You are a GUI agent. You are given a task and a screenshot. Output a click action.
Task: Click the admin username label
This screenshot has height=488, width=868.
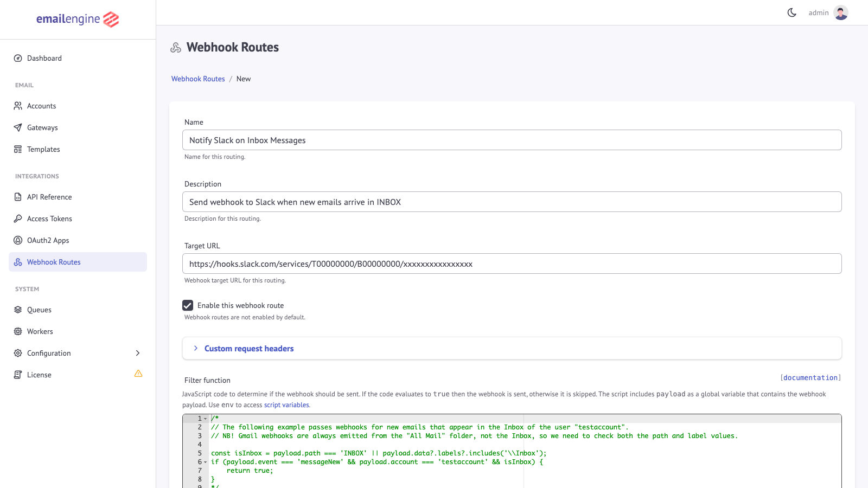click(x=819, y=12)
